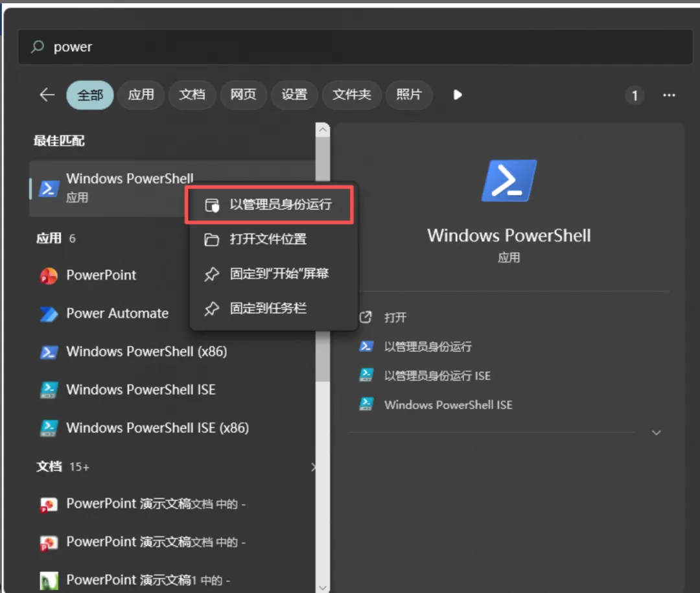Open the three-dot more options menu
The width and height of the screenshot is (700, 593).
[x=669, y=95]
